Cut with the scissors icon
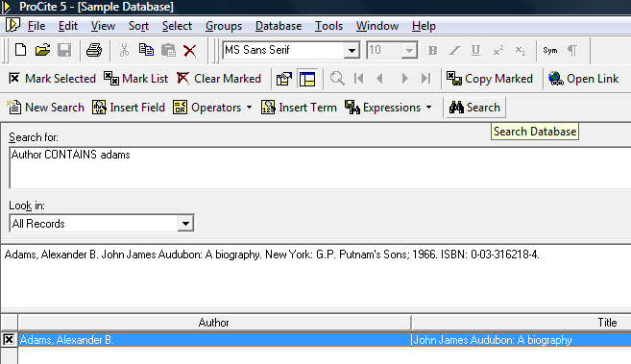631x364 pixels. pos(124,50)
